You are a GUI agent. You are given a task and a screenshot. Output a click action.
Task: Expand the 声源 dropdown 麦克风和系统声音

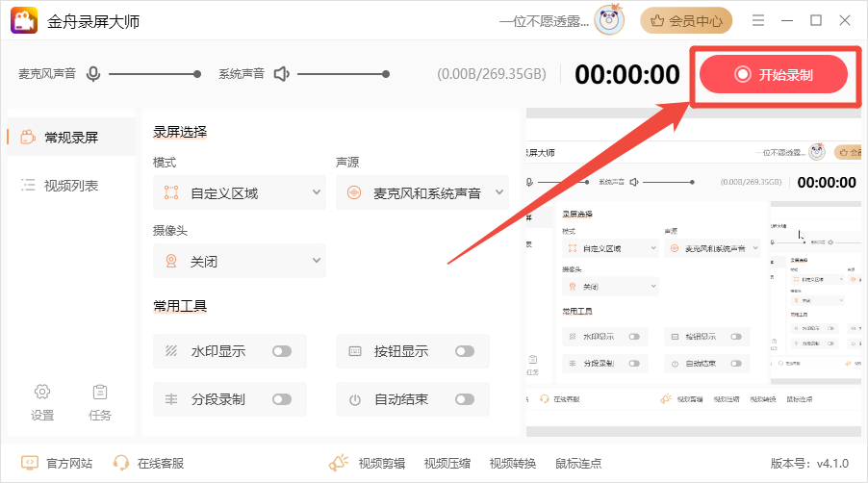tap(421, 192)
